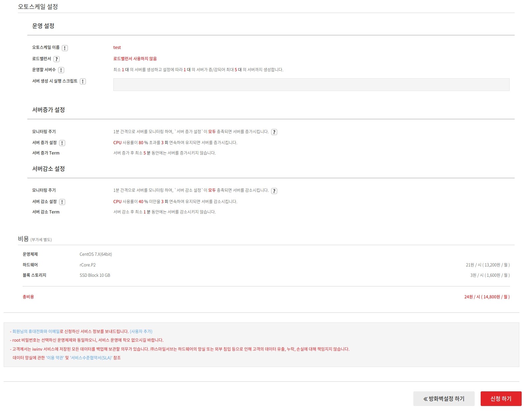Click the '서버 감소 후 최소 1 분' text
This screenshot has width=532, height=411.
(x=165, y=212)
